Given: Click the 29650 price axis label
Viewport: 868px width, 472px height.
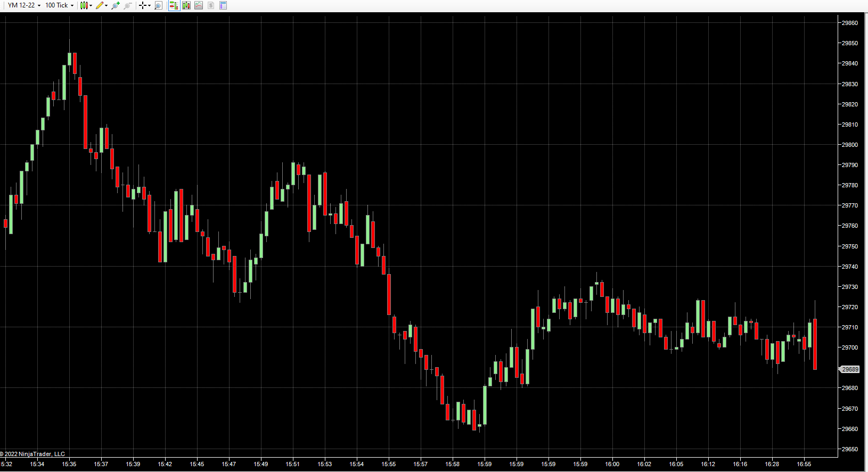Looking at the screenshot, I should pyautogui.click(x=849, y=449).
